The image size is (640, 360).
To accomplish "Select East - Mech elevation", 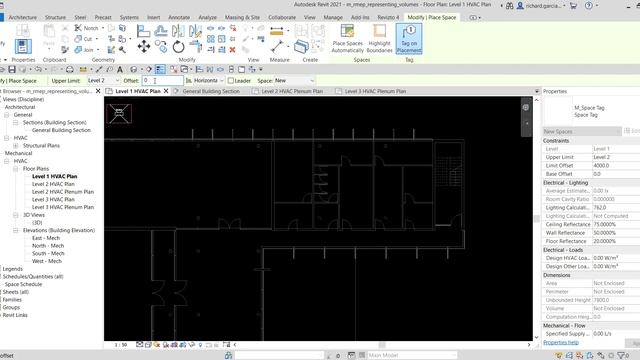I will coord(46,238).
